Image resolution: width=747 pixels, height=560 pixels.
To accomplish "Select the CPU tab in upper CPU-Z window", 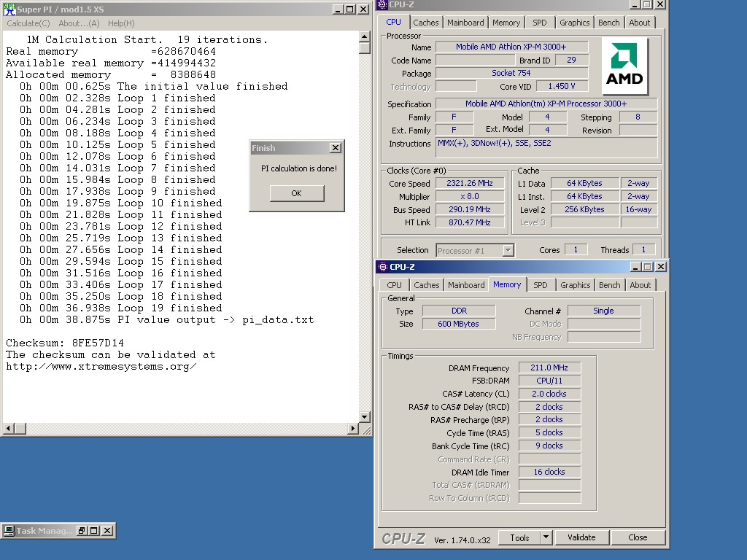I will pyautogui.click(x=393, y=22).
